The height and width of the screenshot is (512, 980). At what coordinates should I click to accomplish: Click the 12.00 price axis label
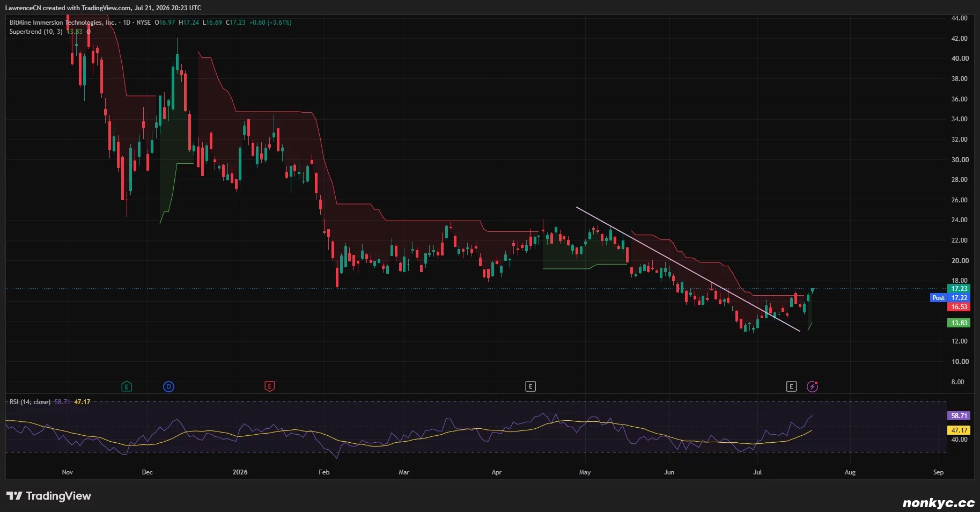(960, 341)
